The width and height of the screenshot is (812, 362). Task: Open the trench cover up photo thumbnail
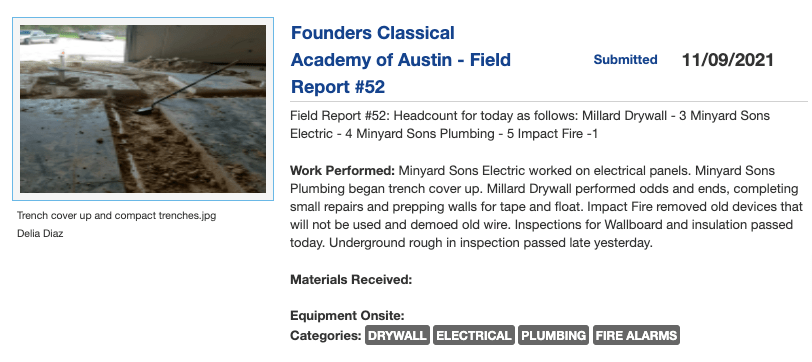point(143,109)
